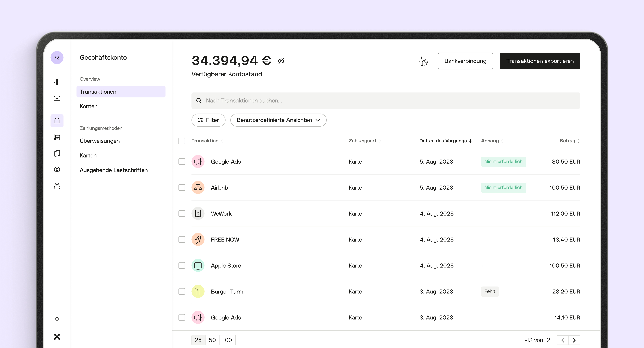
Task: Click the bank account icon in sidebar
Action: (x=57, y=121)
